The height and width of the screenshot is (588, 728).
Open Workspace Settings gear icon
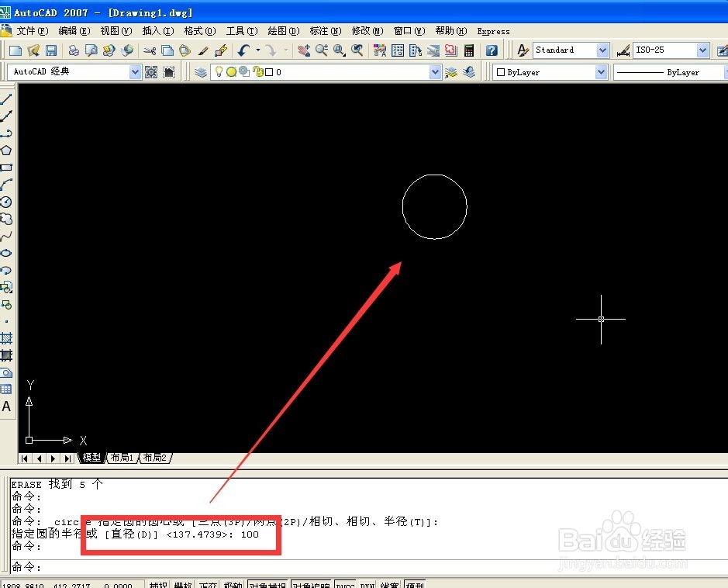pos(151,72)
